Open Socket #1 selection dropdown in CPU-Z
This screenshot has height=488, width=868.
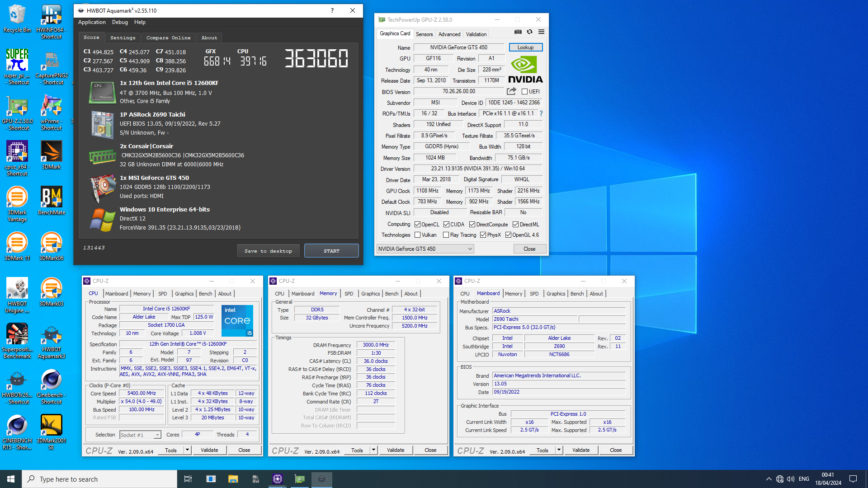coord(140,435)
